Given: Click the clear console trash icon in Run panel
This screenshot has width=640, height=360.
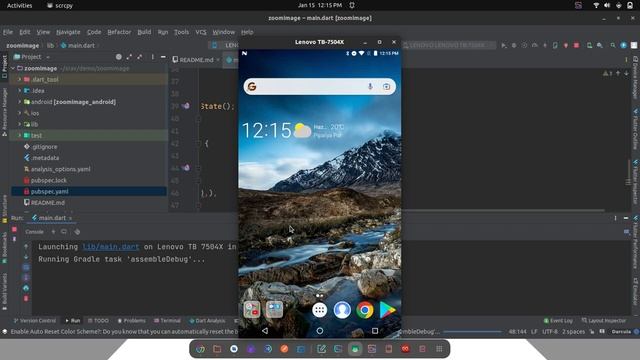Looking at the screenshot, I should click(26, 298).
